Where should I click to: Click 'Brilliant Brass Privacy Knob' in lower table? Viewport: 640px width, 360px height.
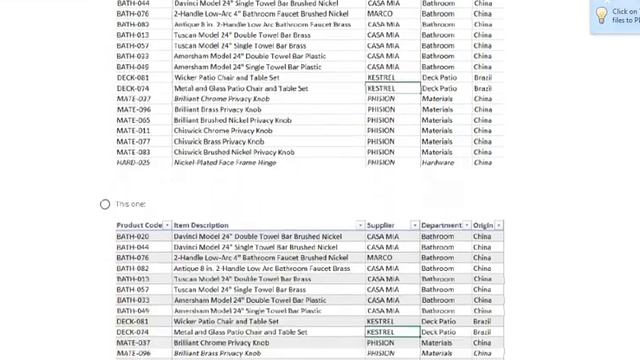pyautogui.click(x=217, y=353)
